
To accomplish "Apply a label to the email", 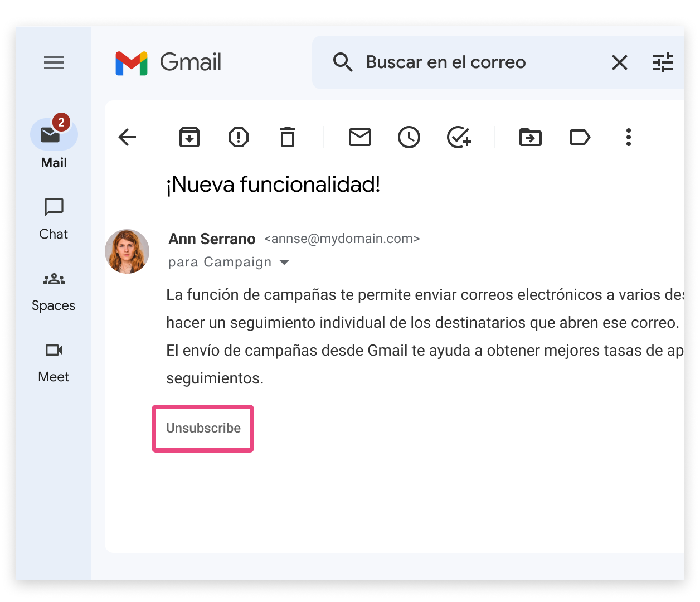I will click(x=580, y=137).
